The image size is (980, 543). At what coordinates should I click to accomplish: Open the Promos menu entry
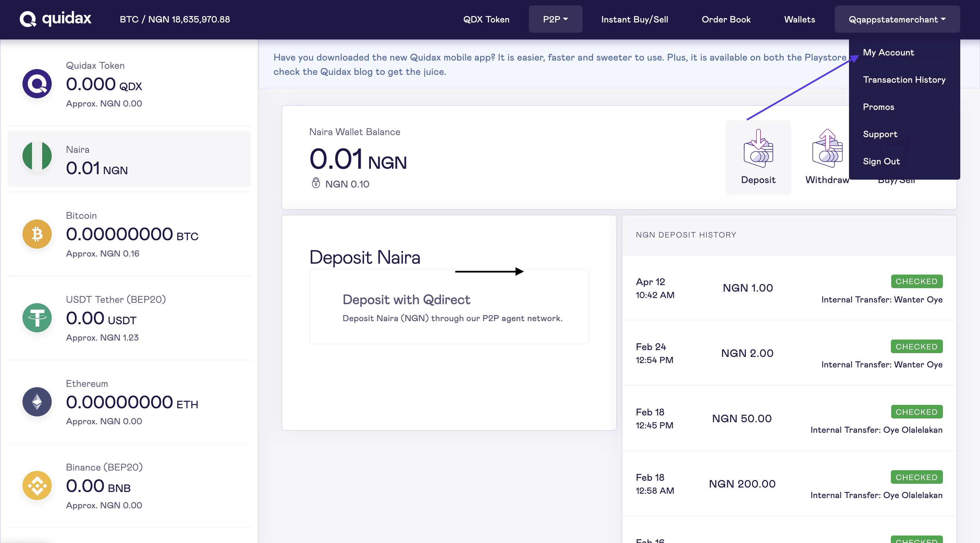(878, 107)
